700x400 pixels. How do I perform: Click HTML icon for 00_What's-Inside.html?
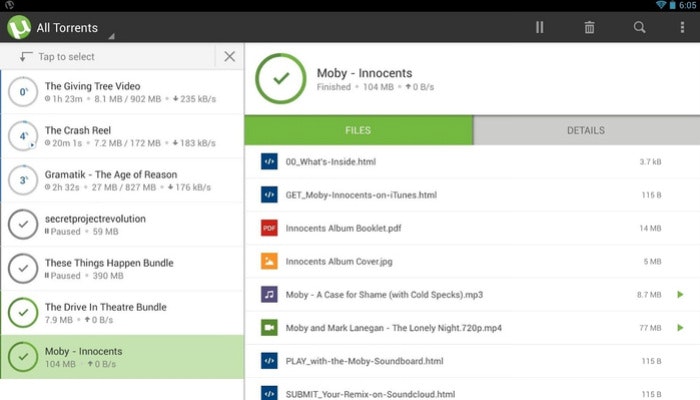(x=269, y=162)
